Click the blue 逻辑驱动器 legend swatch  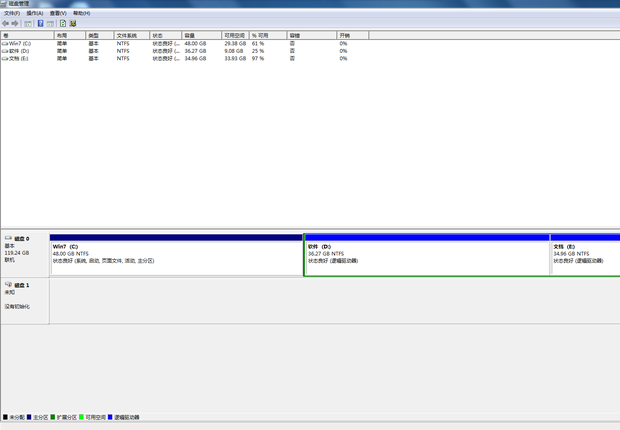[111, 417]
